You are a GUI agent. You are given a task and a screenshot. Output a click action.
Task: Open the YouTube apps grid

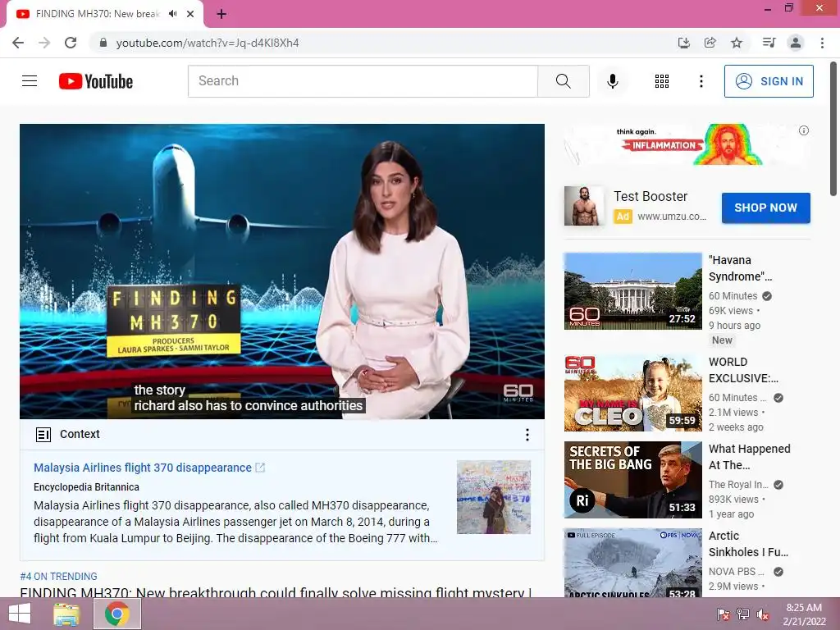[662, 81]
